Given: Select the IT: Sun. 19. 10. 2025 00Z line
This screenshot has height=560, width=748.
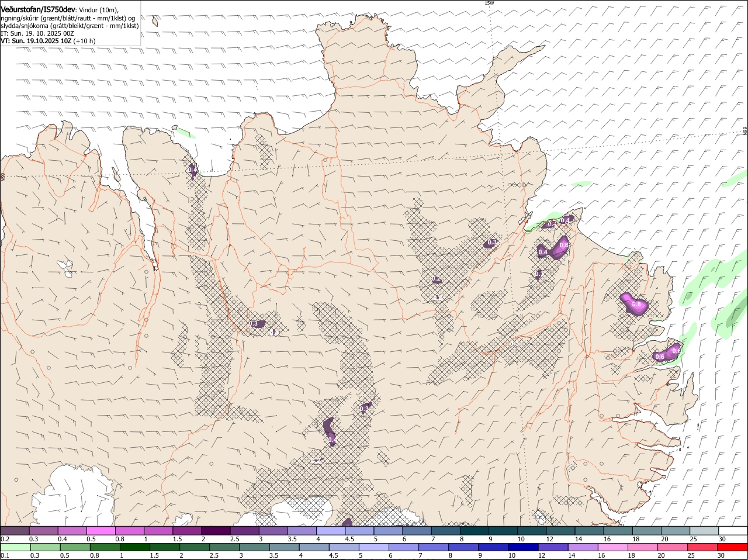Looking at the screenshot, I should tap(37, 33).
